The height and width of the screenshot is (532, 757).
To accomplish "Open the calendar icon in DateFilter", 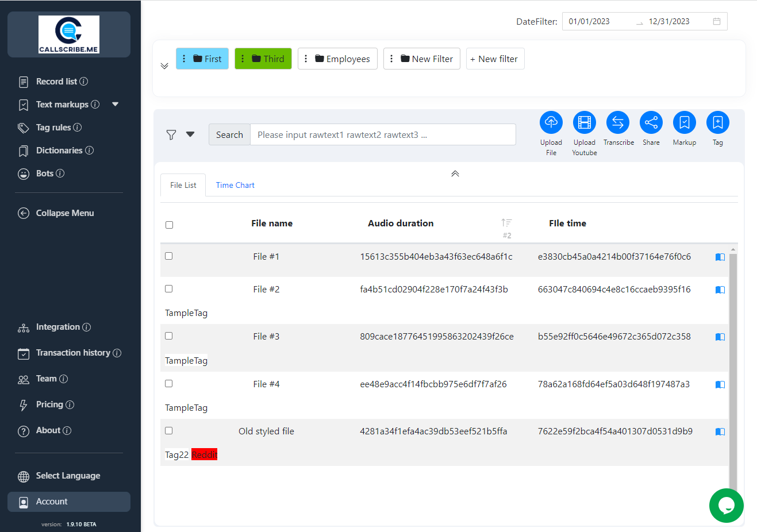I will pos(717,21).
